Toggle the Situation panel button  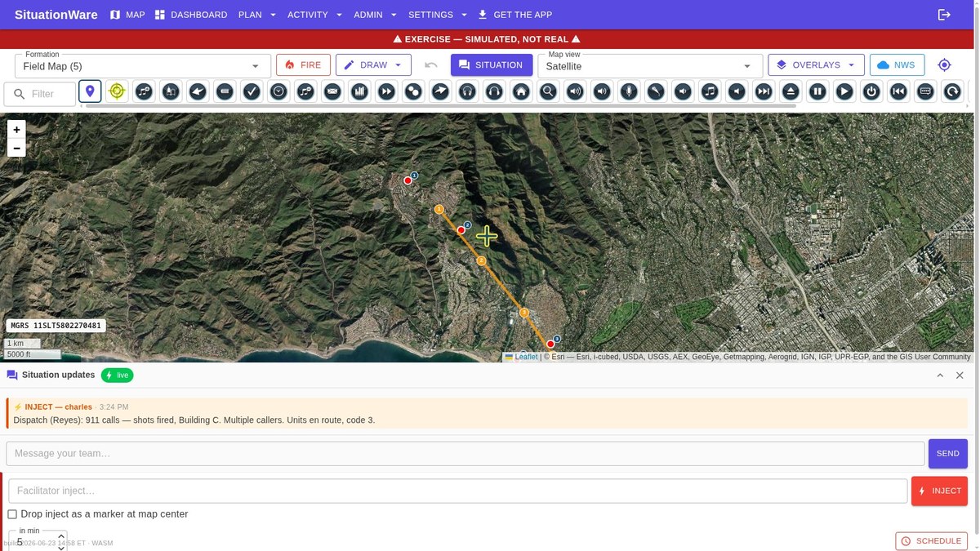491,65
